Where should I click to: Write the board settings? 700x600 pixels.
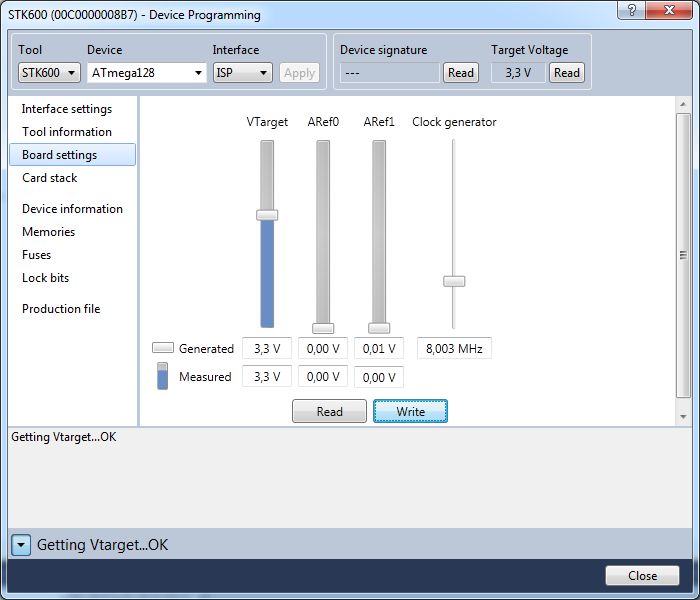pos(410,411)
